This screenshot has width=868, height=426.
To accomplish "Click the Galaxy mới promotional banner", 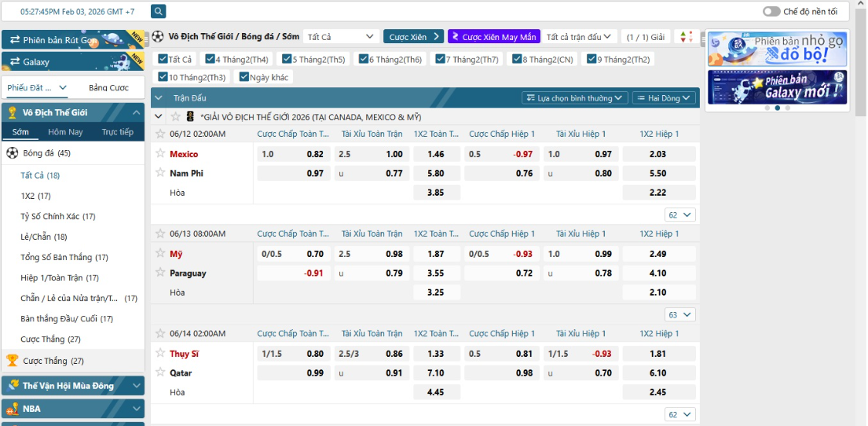I will coord(776,87).
